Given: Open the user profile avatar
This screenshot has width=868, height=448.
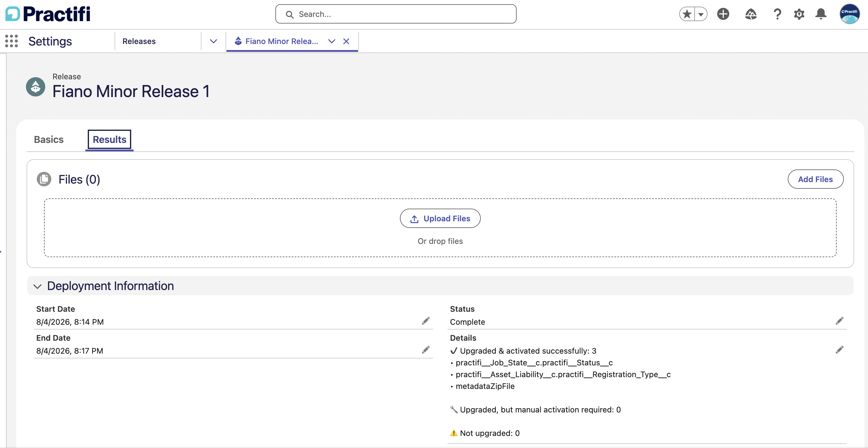Looking at the screenshot, I should click(x=850, y=14).
